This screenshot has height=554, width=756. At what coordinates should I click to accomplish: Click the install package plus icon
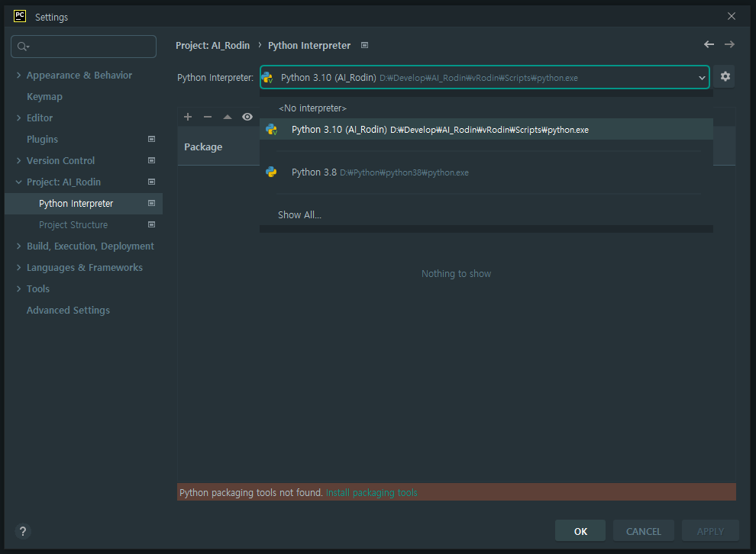click(x=188, y=117)
